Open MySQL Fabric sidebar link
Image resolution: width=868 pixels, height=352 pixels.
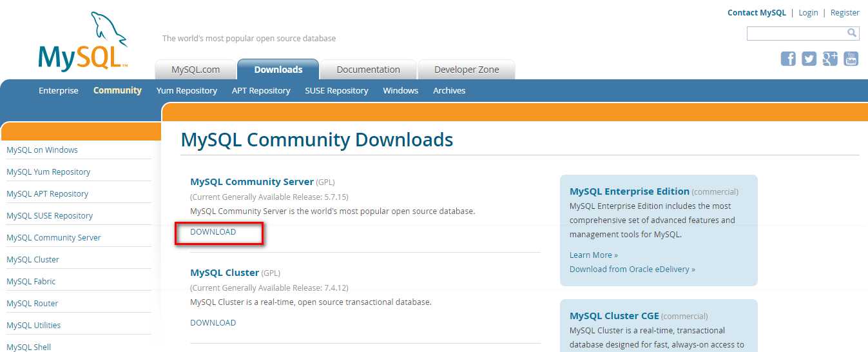point(31,282)
